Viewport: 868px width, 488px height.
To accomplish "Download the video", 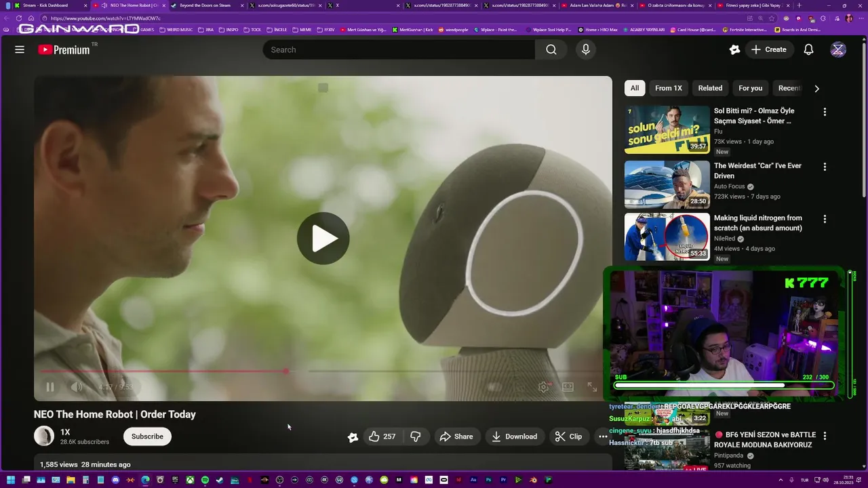I will click(x=514, y=436).
